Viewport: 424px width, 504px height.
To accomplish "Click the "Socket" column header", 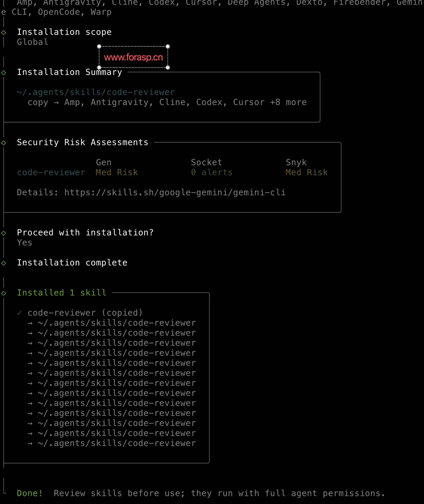I will tap(207, 162).
